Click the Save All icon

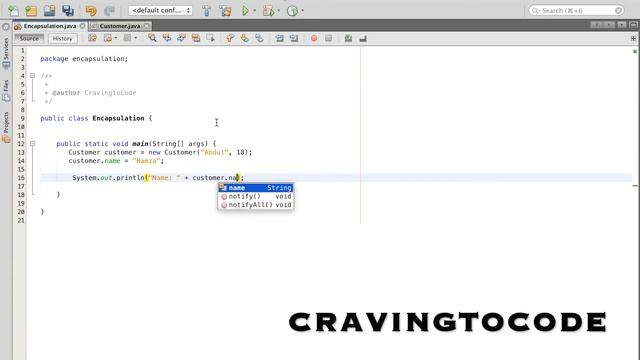click(68, 11)
